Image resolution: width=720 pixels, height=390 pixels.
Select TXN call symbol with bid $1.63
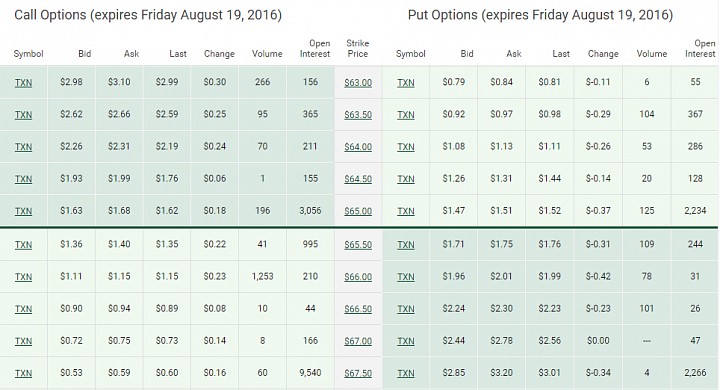click(x=23, y=211)
